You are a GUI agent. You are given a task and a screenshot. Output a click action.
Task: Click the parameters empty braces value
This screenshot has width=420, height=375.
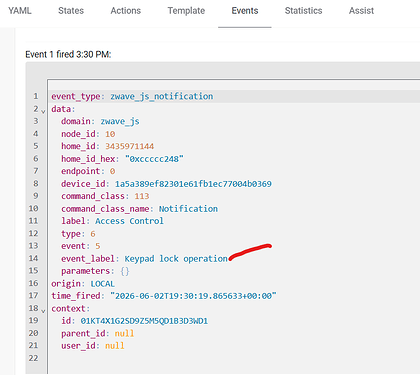(x=125, y=271)
